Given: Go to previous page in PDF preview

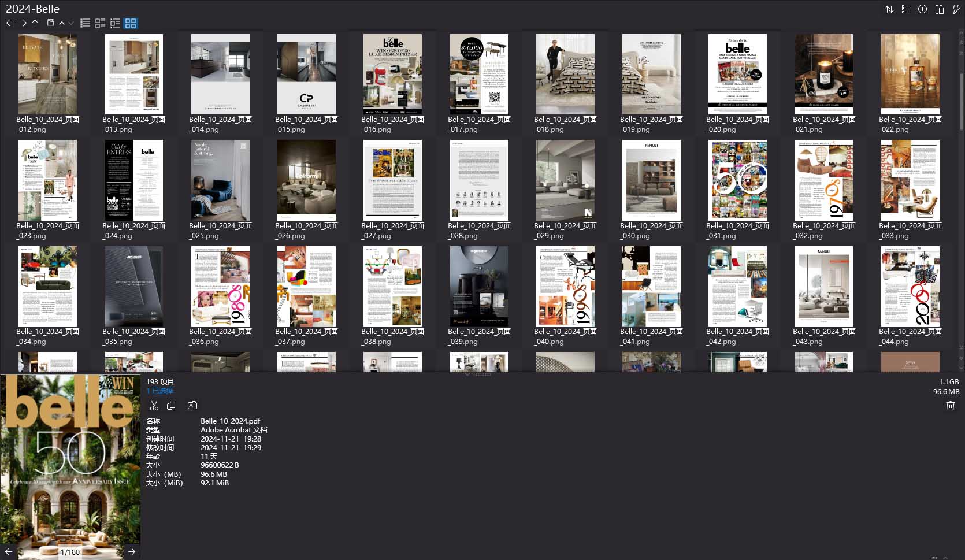Looking at the screenshot, I should tap(9, 552).
